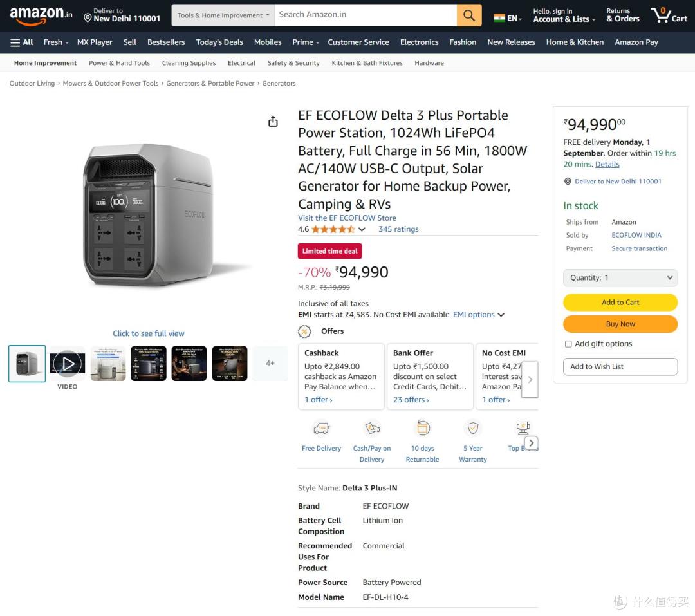Expand the star ratings breakdown arrow
The width and height of the screenshot is (695, 616).
pyautogui.click(x=362, y=229)
